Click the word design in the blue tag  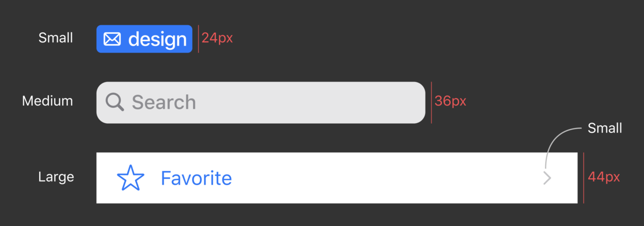tap(157, 39)
